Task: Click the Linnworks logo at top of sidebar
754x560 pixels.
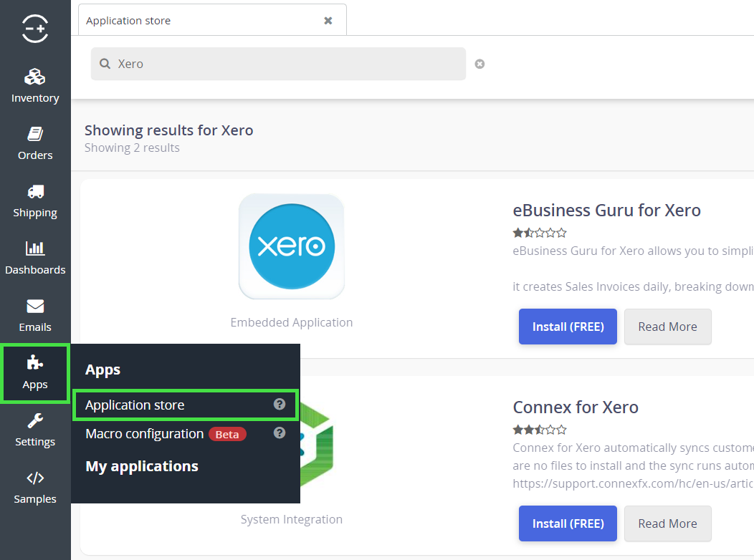Action: pos(35,29)
